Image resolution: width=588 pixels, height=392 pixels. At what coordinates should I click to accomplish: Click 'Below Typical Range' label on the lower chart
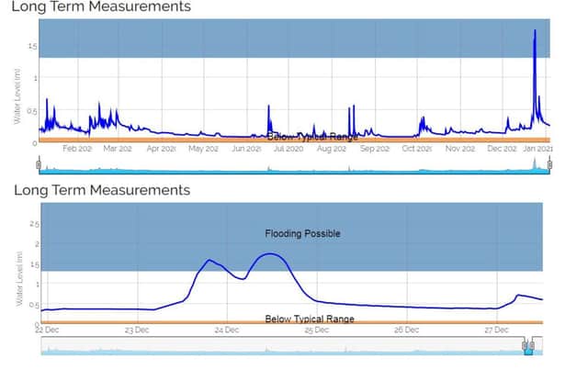pos(310,319)
